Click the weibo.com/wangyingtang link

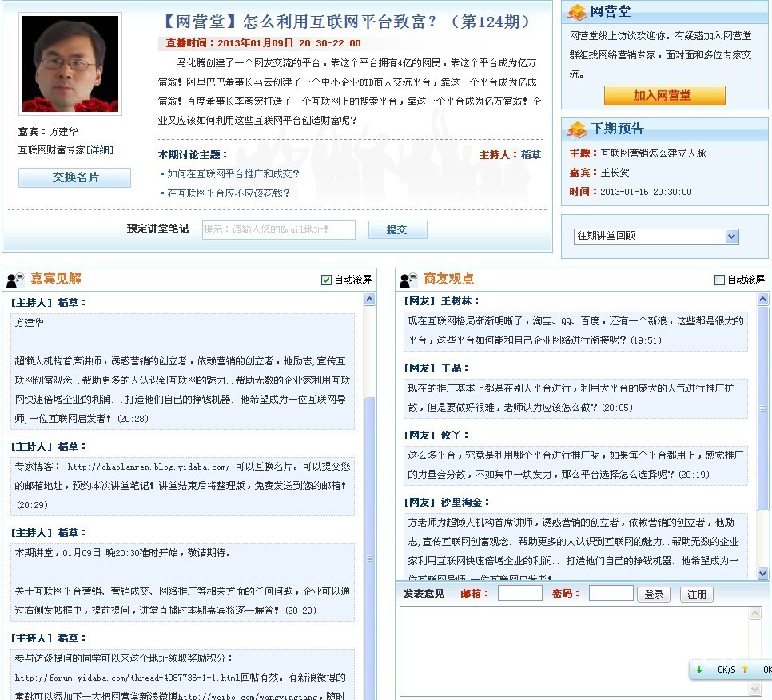point(247,696)
